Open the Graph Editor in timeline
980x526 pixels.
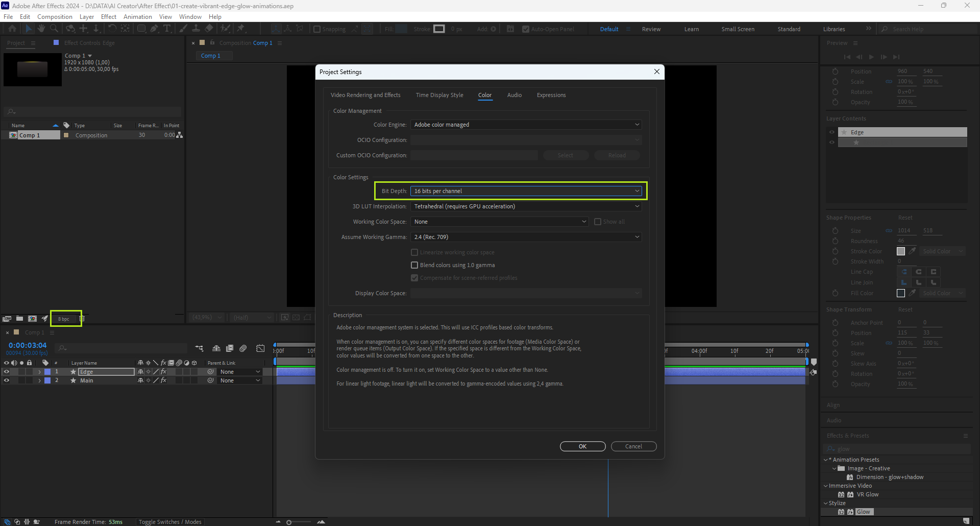260,348
